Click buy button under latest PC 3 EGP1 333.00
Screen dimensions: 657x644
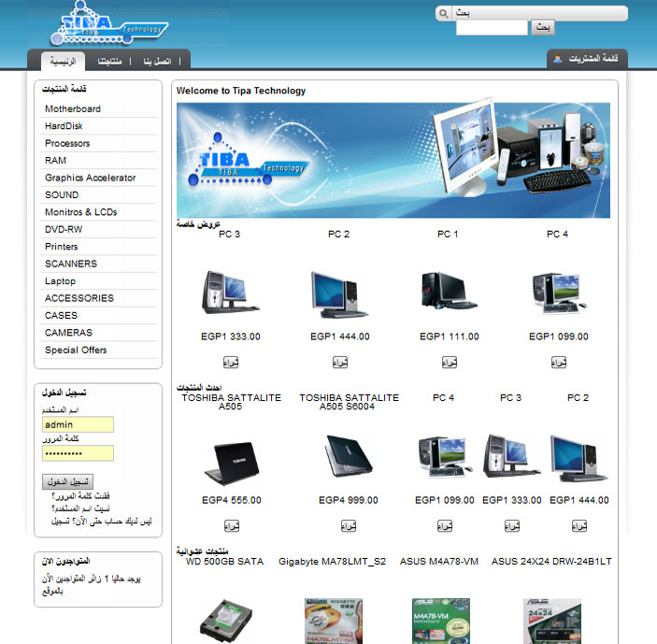click(x=511, y=526)
